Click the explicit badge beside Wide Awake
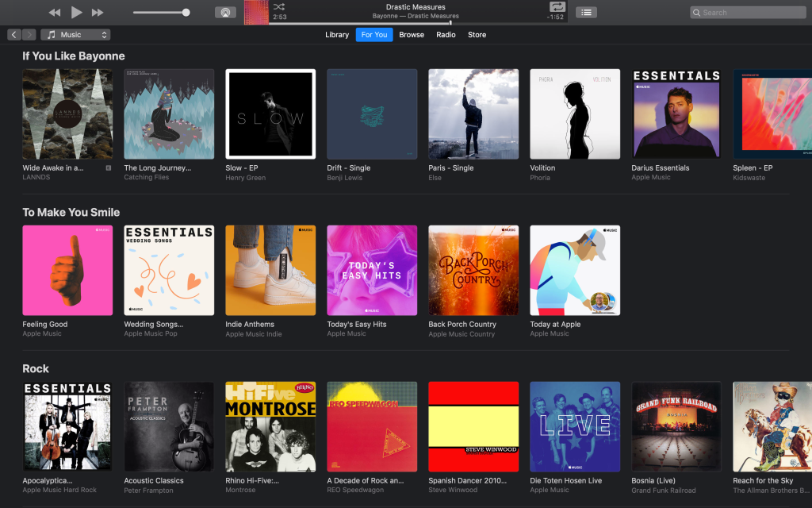The height and width of the screenshot is (508, 812). 108,168
